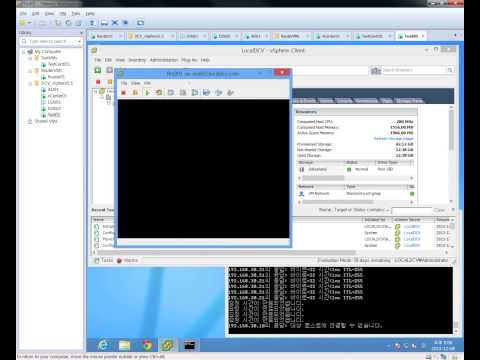Open Internet Explorer from the taskbar
The width and height of the screenshot is (480, 360).
103,345
